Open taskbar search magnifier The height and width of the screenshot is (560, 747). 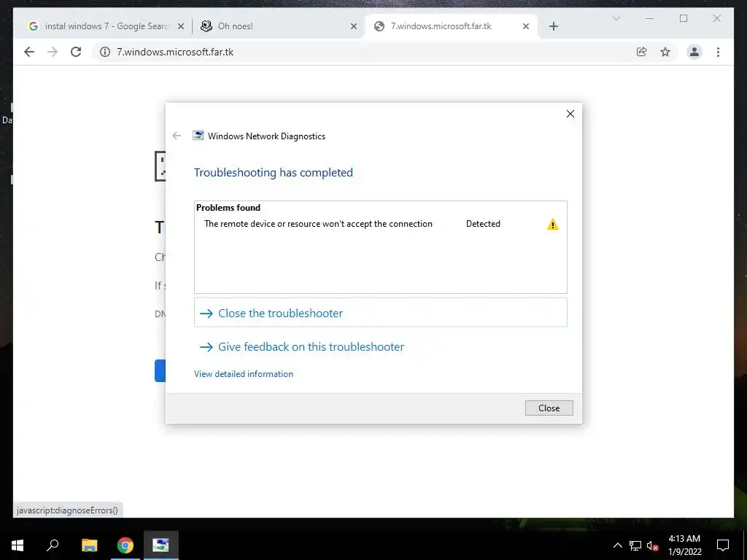[53, 545]
